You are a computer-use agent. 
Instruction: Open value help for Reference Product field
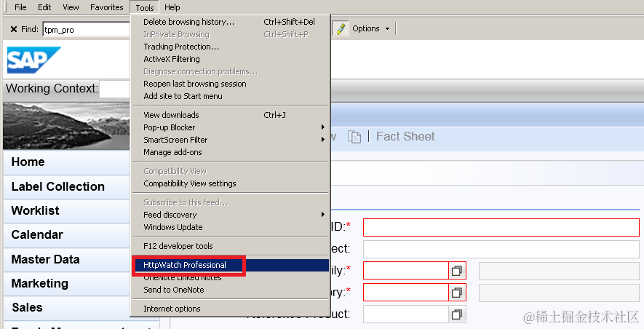457,314
